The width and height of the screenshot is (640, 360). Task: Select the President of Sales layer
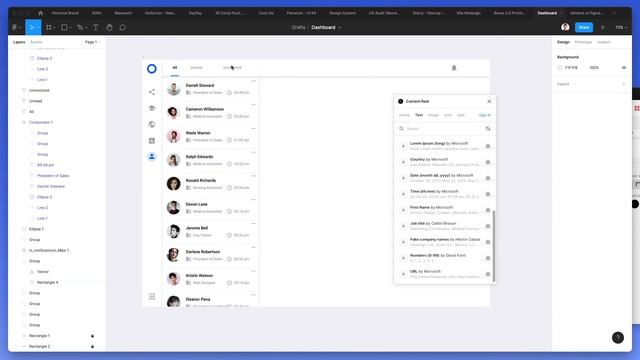coord(53,176)
